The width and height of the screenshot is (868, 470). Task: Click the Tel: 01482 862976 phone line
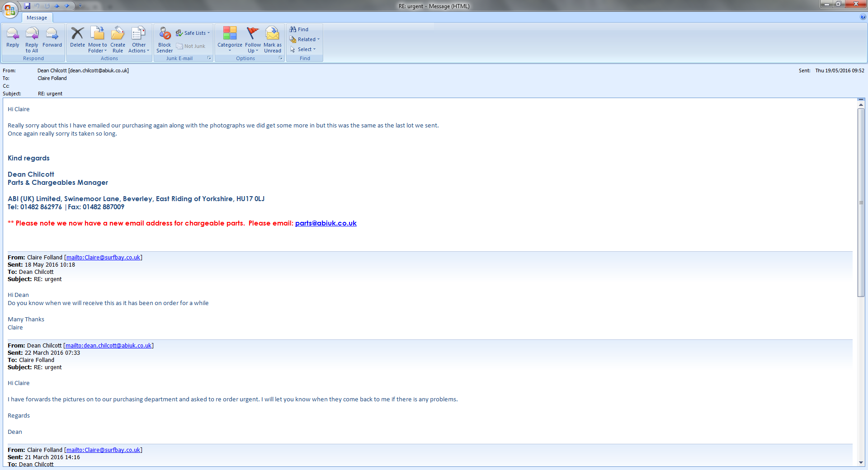(x=66, y=207)
